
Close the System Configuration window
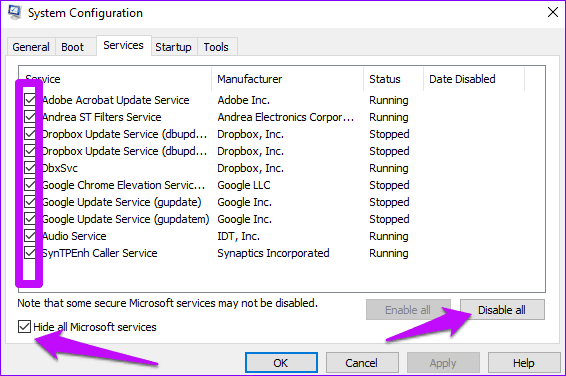point(553,12)
